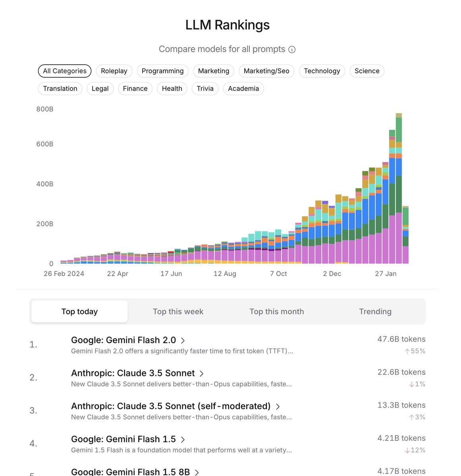Select the Health category chip
Image resolution: width=461 pixels, height=476 pixels.
pos(172,88)
